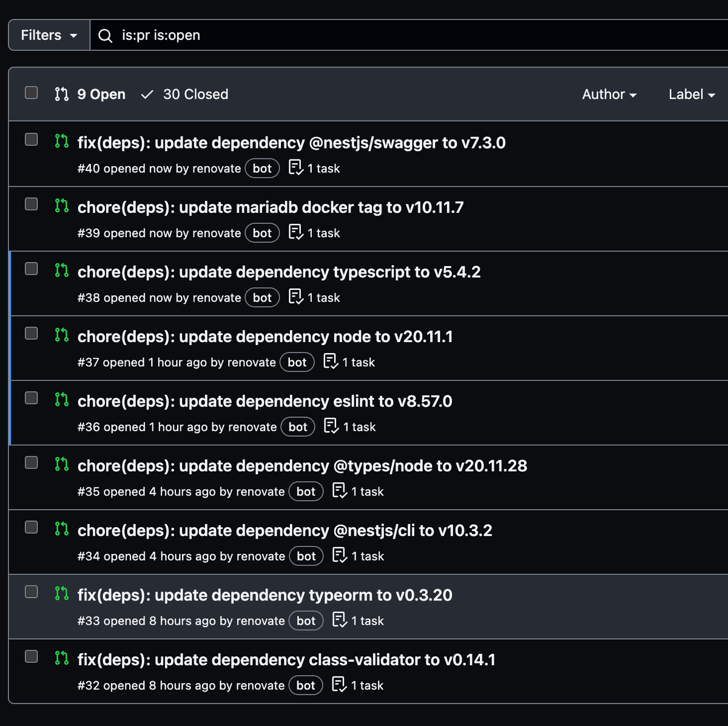Click the open pull request icon for PR #40
728x726 pixels.
tap(61, 141)
